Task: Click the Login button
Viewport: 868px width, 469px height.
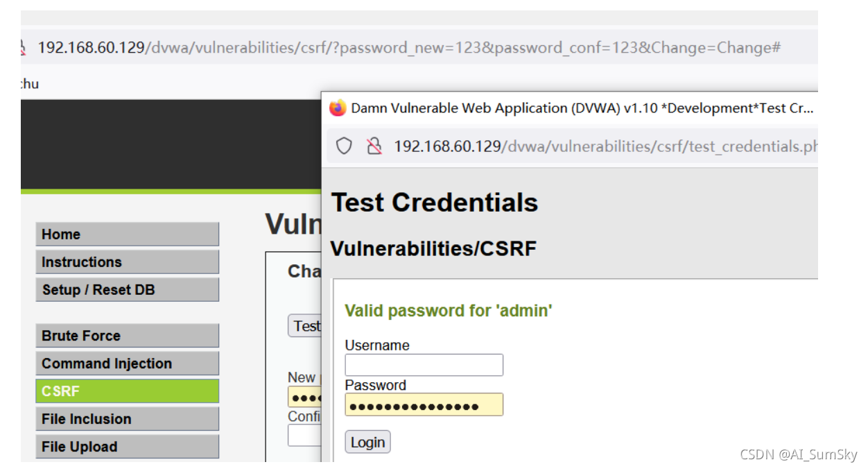Action: pyautogui.click(x=367, y=442)
